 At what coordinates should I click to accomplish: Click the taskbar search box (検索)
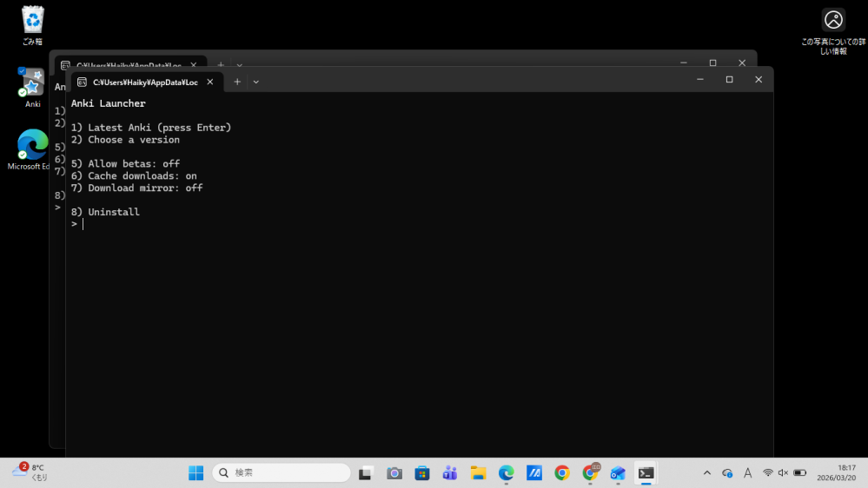click(282, 473)
